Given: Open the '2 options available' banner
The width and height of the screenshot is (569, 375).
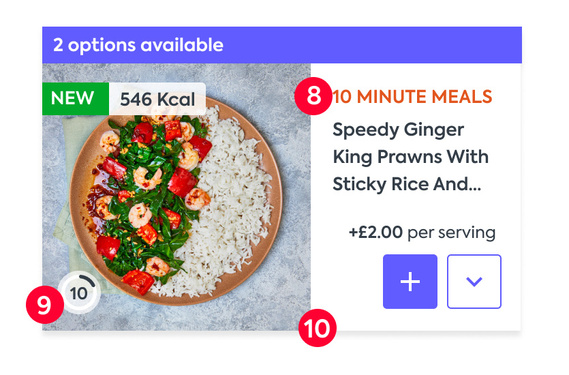Looking at the screenshot, I should (x=282, y=45).
